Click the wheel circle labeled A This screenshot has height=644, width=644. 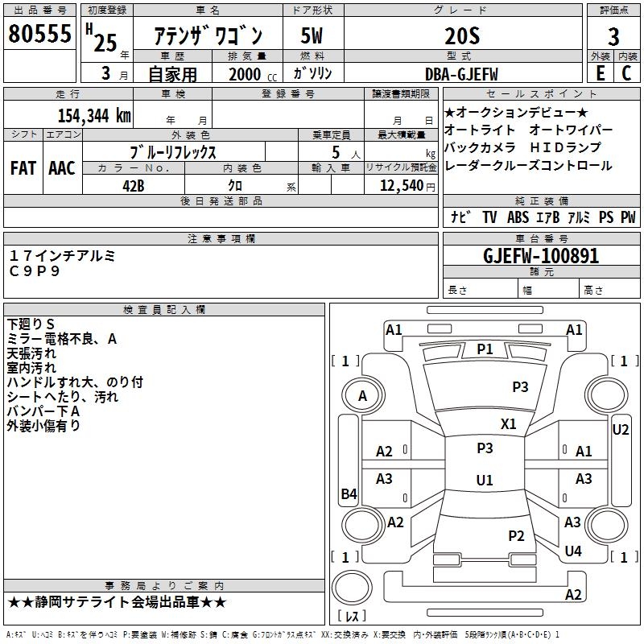coord(362,396)
